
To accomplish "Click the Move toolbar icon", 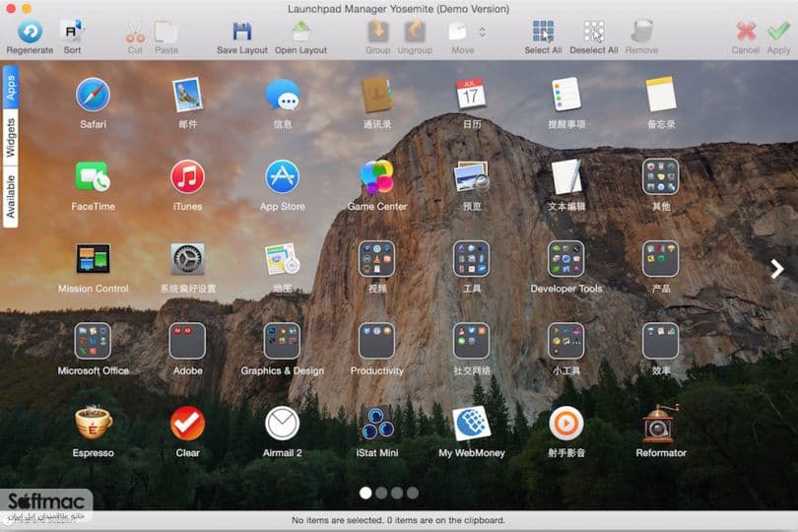I will click(x=457, y=33).
